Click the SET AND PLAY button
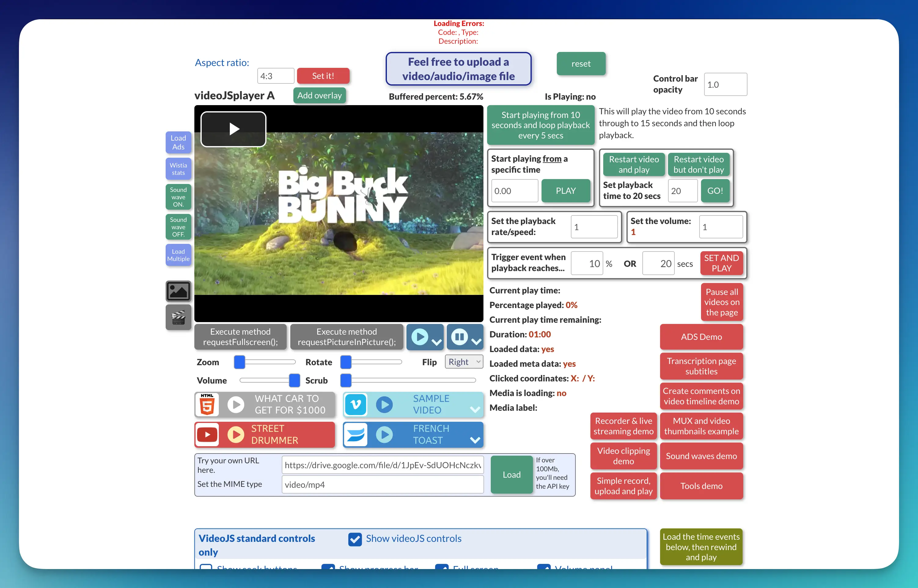The width and height of the screenshot is (918, 588). [x=722, y=263]
